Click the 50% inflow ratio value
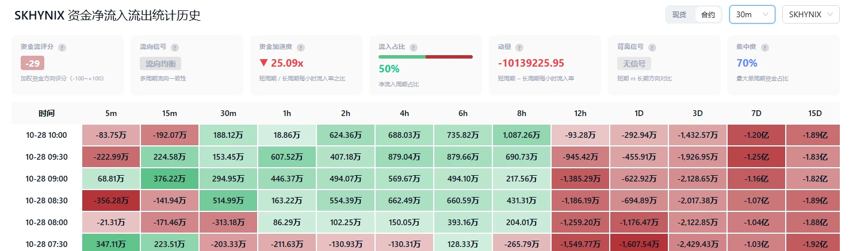This screenshot has width=868, height=251. pos(389,69)
